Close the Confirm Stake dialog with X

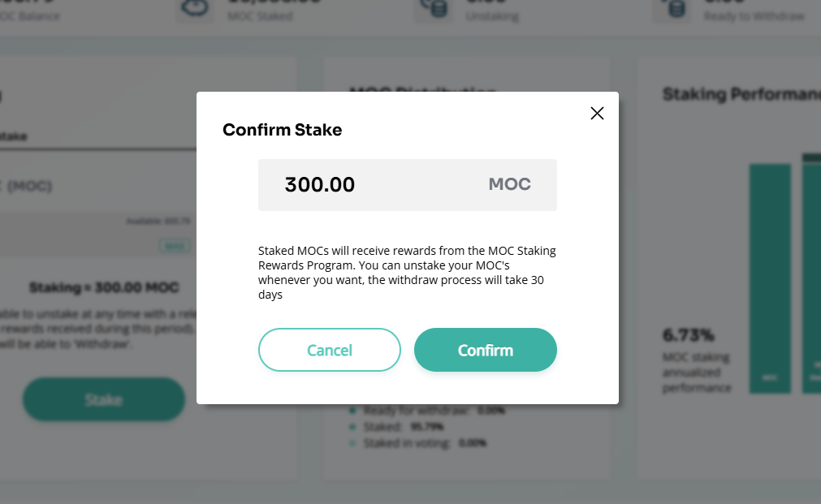597,114
